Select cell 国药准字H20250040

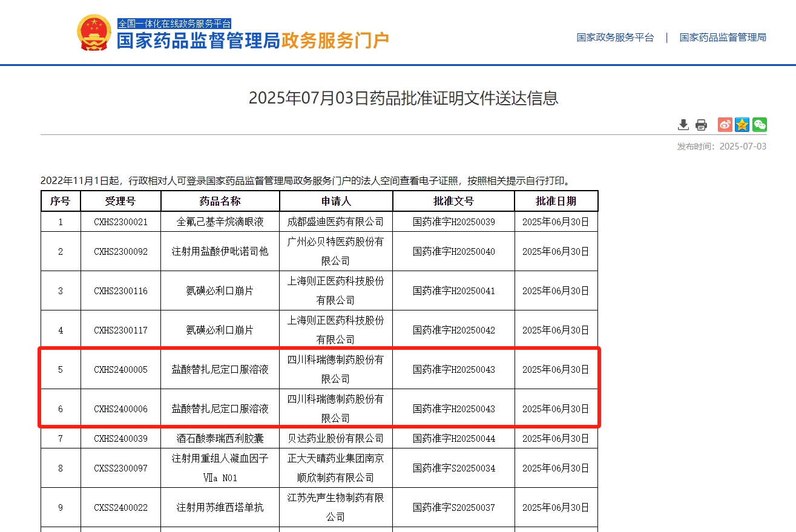(x=453, y=251)
